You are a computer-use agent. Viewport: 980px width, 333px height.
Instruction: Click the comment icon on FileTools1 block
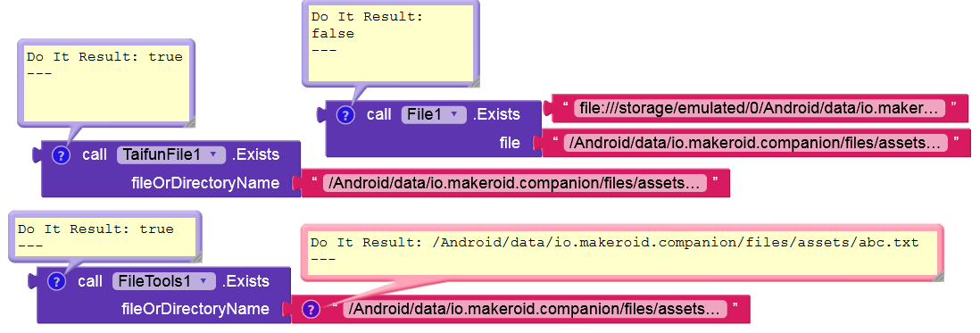click(x=56, y=281)
